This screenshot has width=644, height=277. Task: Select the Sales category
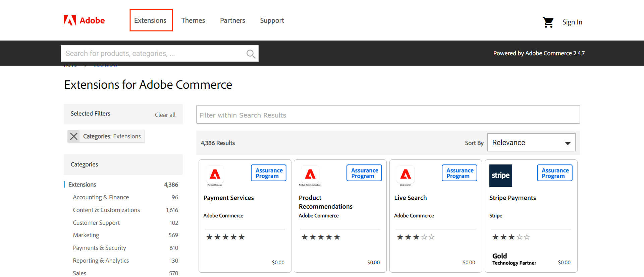pyautogui.click(x=79, y=273)
